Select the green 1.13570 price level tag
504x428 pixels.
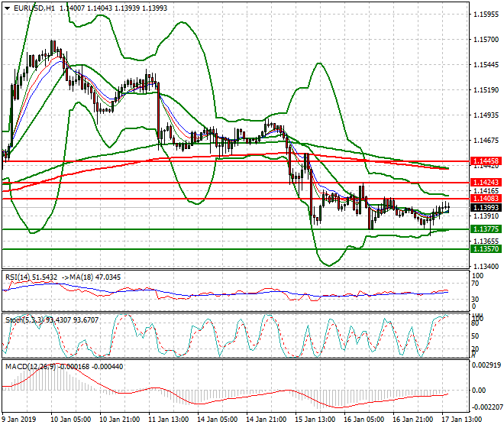[486, 249]
